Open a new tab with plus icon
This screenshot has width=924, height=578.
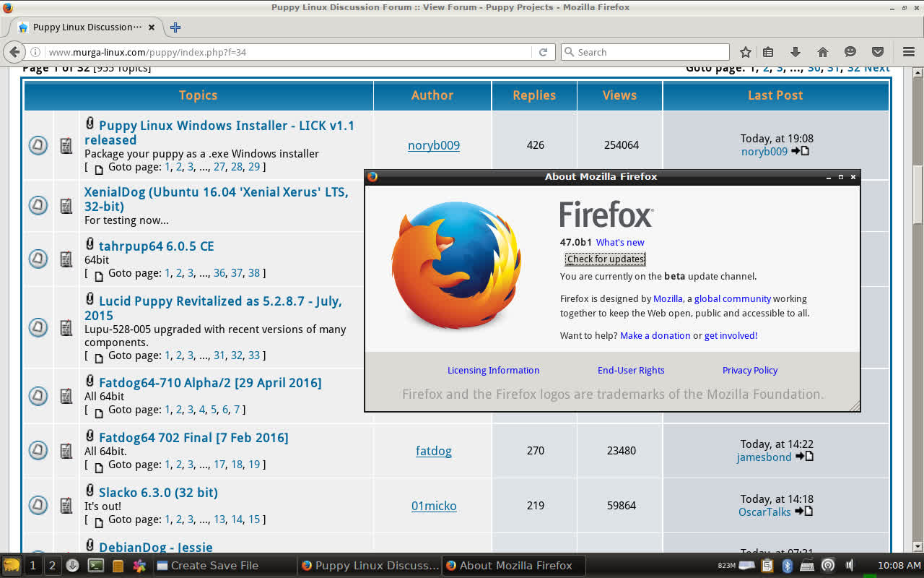[175, 27]
